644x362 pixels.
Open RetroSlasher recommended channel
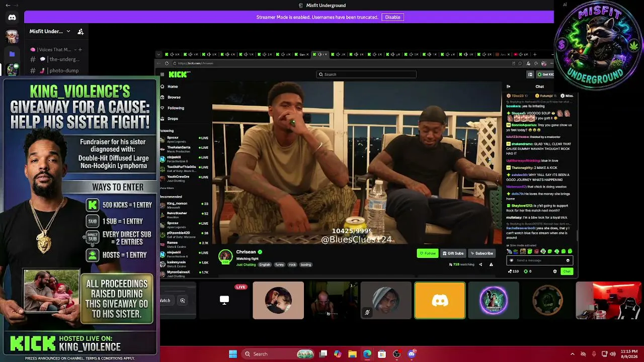184,215
